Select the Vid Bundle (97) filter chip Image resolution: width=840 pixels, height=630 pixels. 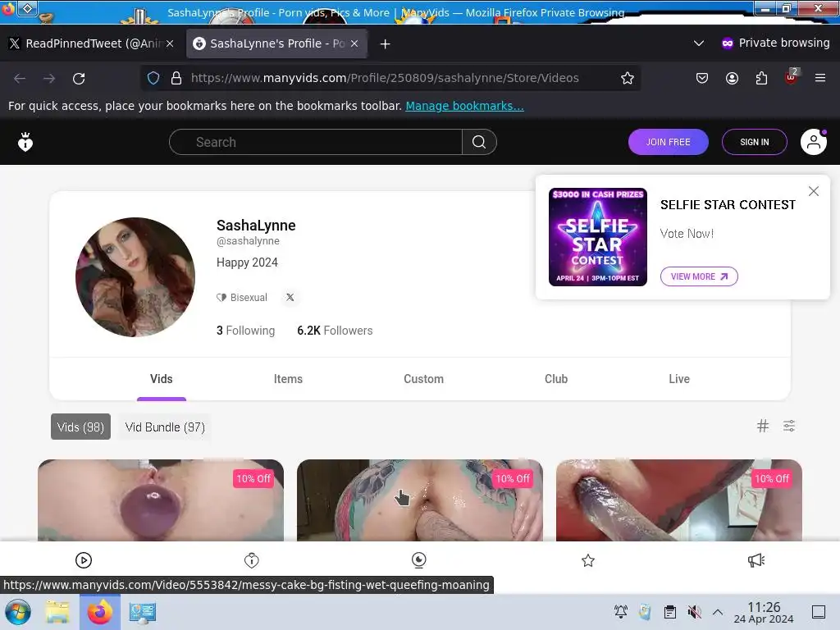(x=165, y=427)
